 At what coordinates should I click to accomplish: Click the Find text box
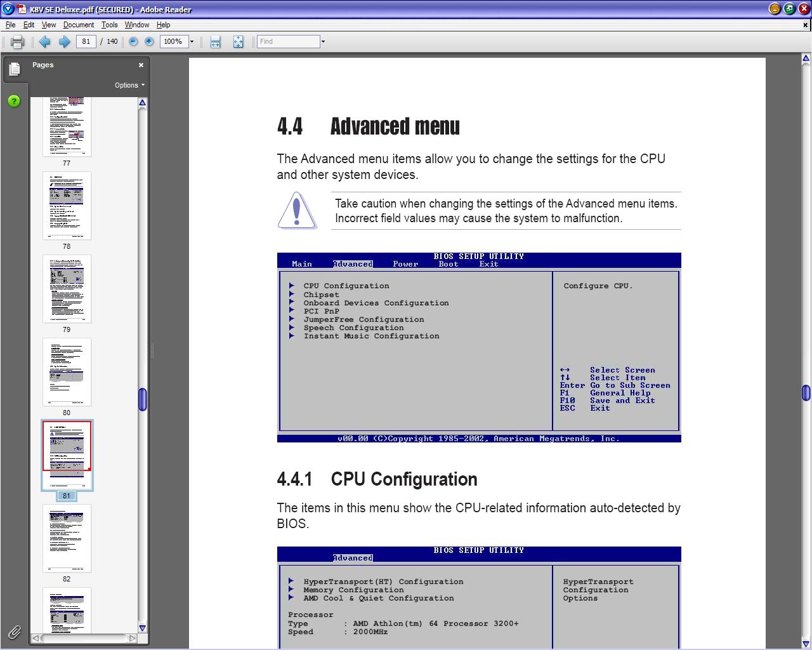tap(289, 41)
